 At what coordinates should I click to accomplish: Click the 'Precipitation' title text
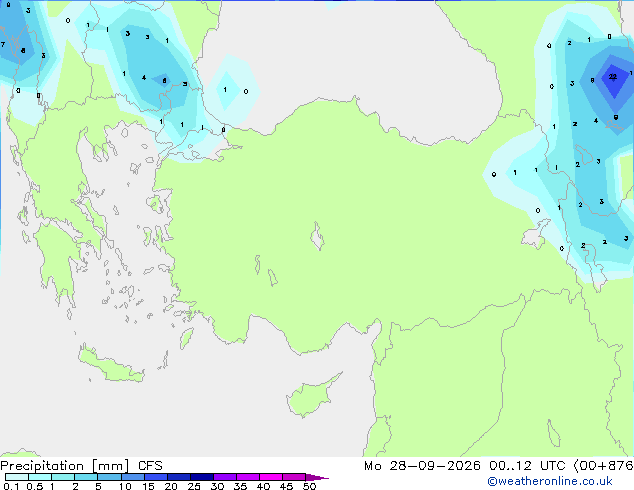[x=42, y=466]
